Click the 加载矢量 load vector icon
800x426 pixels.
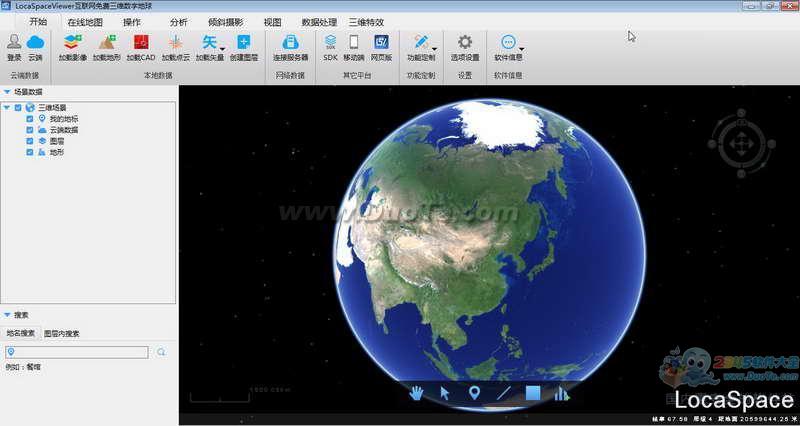pos(209,42)
